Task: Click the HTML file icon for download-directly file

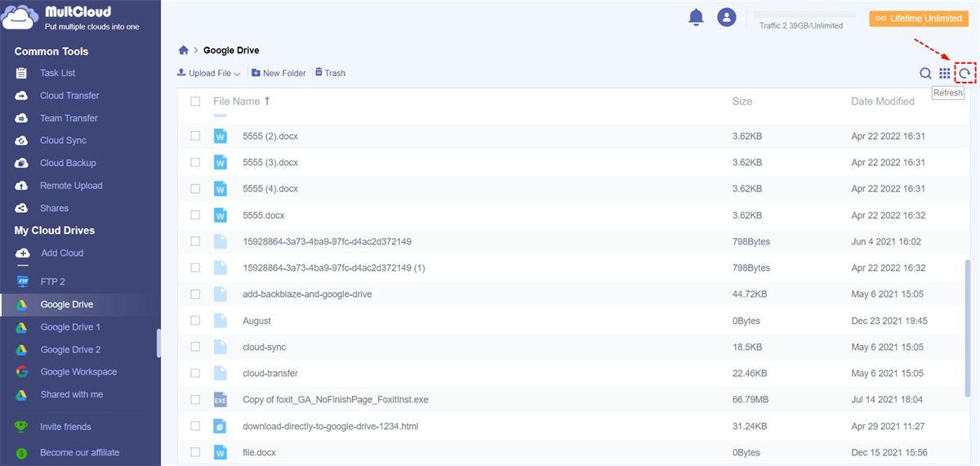Action: point(220,426)
